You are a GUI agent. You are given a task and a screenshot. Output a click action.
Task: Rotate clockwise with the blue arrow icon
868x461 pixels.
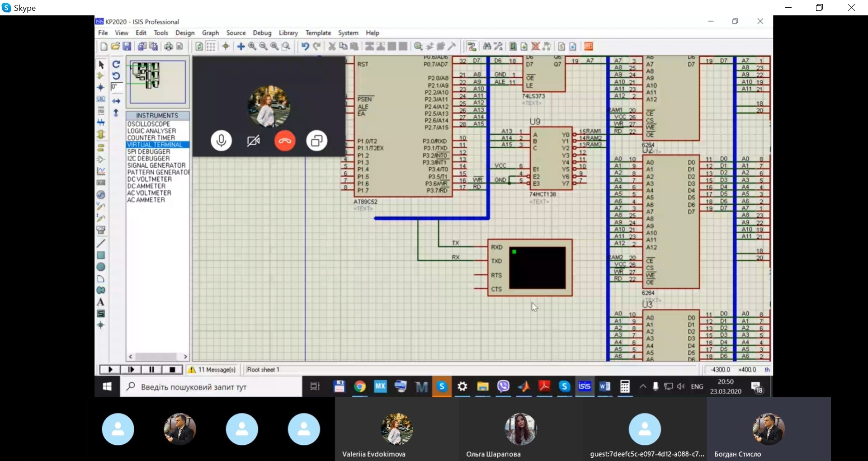(x=116, y=64)
